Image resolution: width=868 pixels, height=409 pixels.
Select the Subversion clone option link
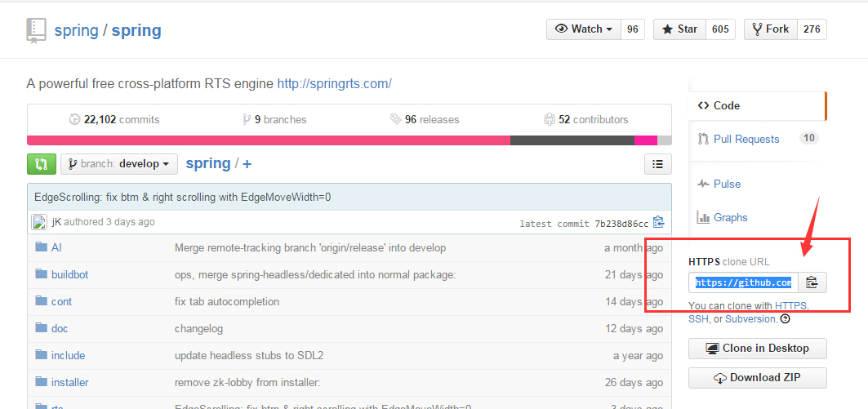(x=750, y=318)
